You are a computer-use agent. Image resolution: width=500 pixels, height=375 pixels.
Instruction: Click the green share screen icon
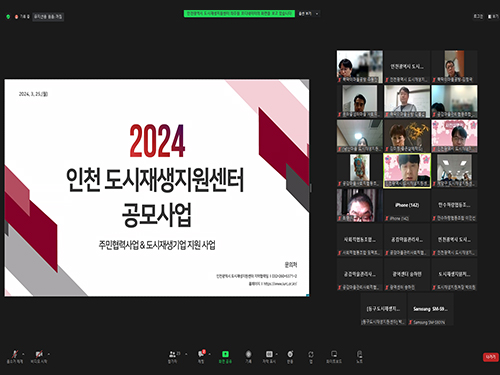(225, 354)
